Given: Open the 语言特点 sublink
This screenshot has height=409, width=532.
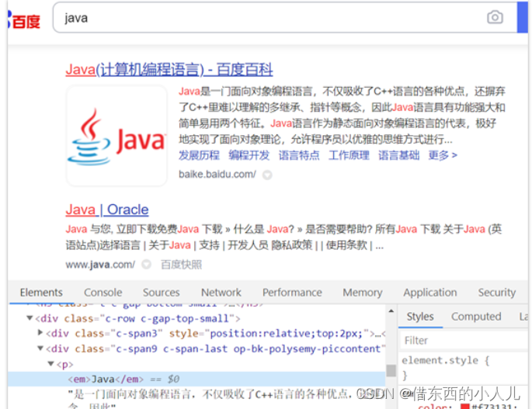Looking at the screenshot, I should pos(299,155).
